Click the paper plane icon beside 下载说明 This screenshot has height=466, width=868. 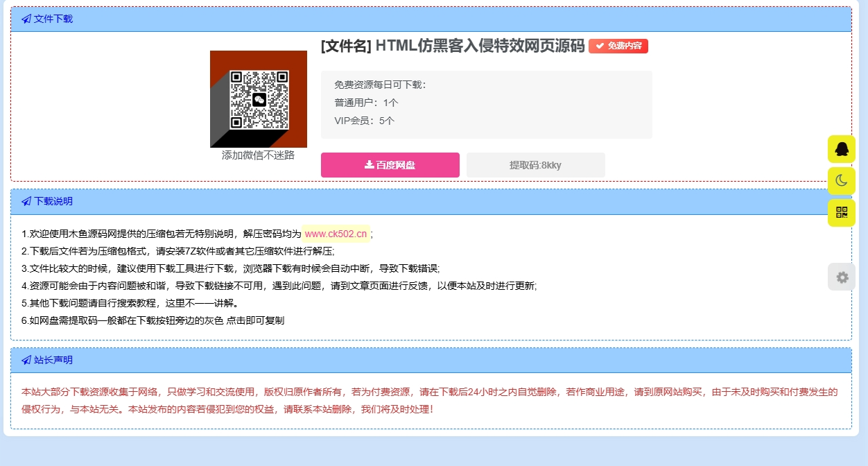coord(26,202)
